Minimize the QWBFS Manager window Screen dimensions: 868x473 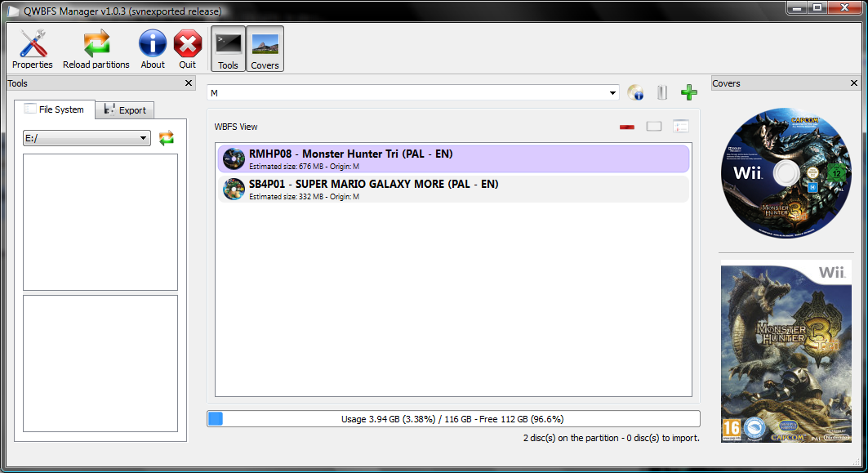(798, 7)
